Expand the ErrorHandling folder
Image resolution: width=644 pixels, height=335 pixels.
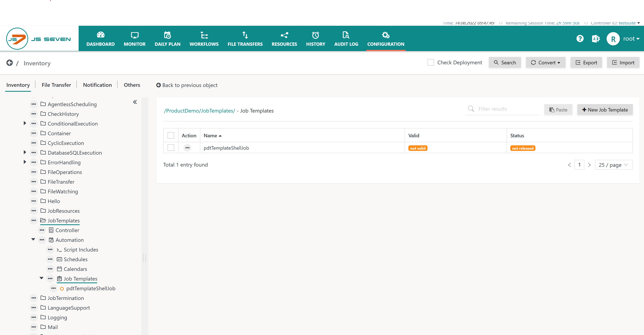25,162
